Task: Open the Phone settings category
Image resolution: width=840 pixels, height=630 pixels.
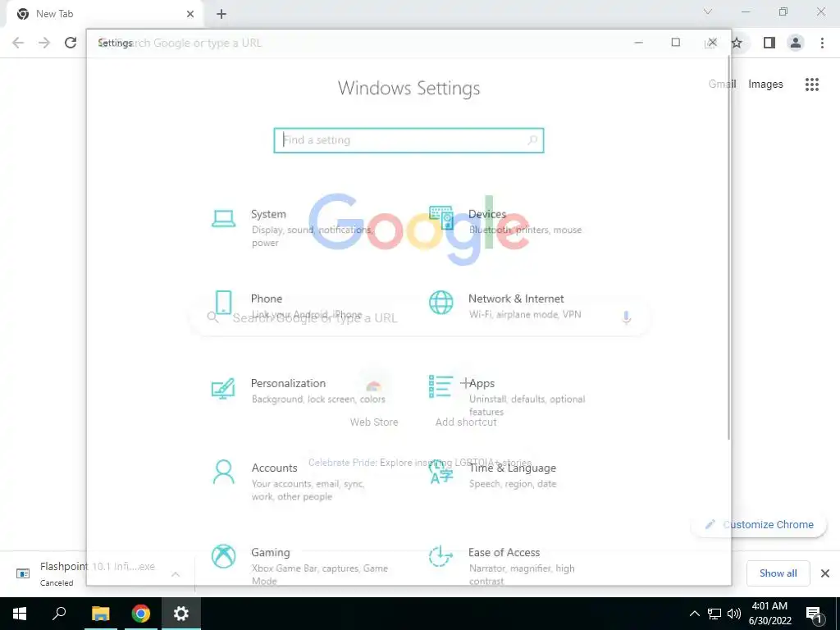Action: click(x=286, y=306)
